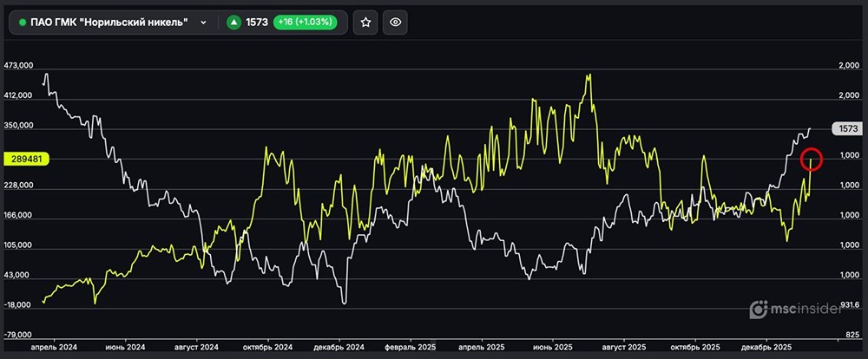
Task: Toggle chart visibility with the eye icon
Action: click(x=396, y=23)
